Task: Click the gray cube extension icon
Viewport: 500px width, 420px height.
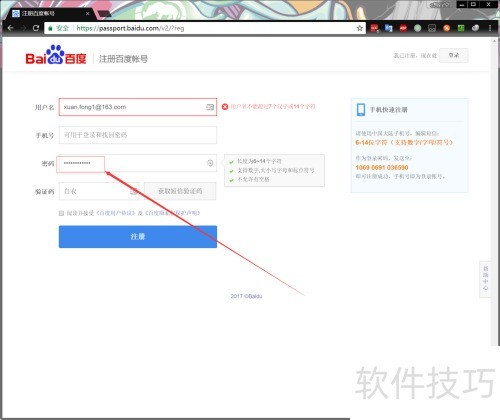Action: (x=475, y=28)
